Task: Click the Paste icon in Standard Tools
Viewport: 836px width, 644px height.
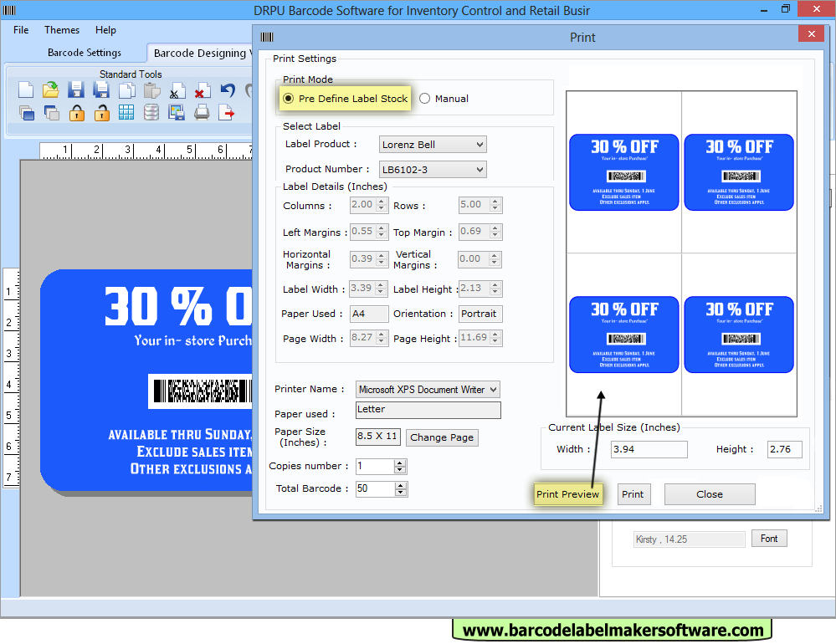Action: pyautogui.click(x=151, y=91)
